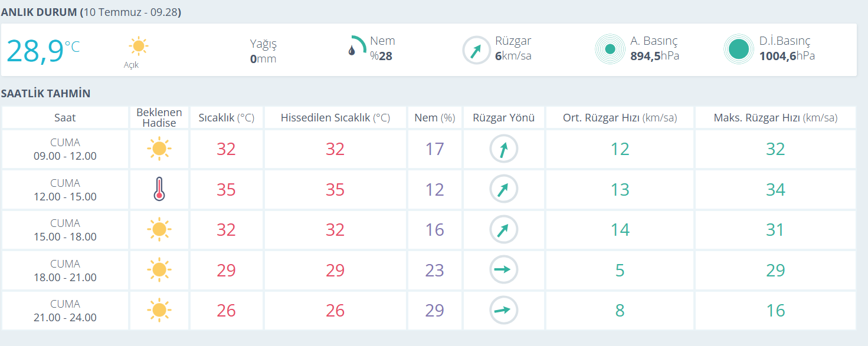The image size is (868, 346).
Task: Click the SAATLİK TAHMİN section heading
Action: [x=46, y=94]
